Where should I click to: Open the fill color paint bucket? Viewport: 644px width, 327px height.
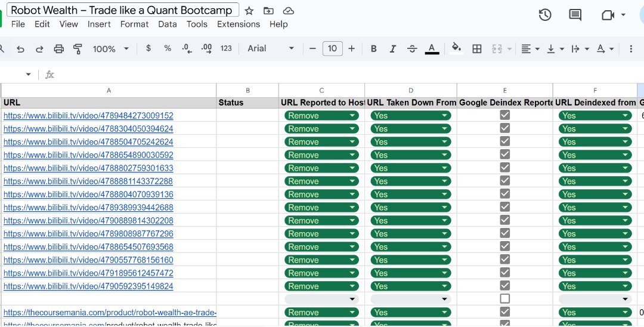point(456,48)
